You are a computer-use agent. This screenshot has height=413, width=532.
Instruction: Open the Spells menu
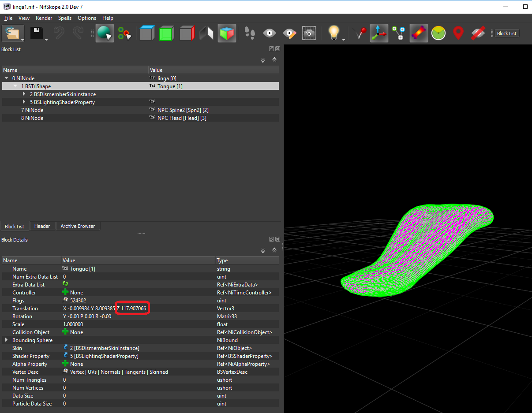[x=65, y=18]
